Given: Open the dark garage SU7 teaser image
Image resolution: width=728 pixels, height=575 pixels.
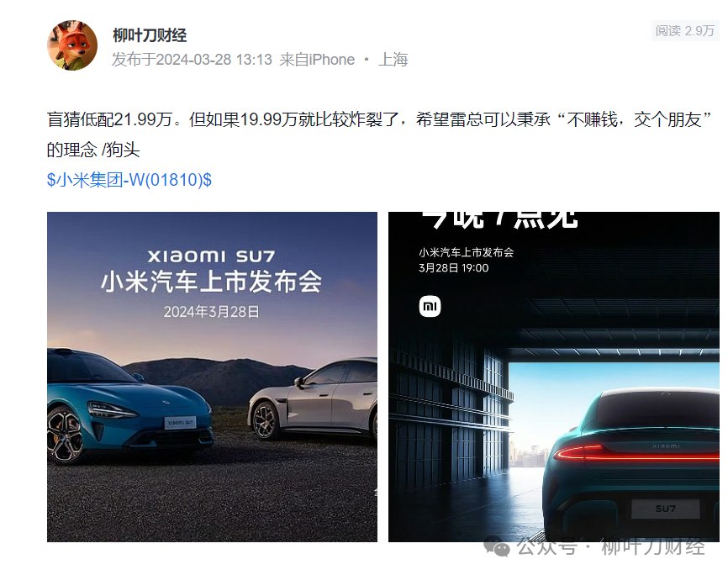Looking at the screenshot, I should [553, 377].
